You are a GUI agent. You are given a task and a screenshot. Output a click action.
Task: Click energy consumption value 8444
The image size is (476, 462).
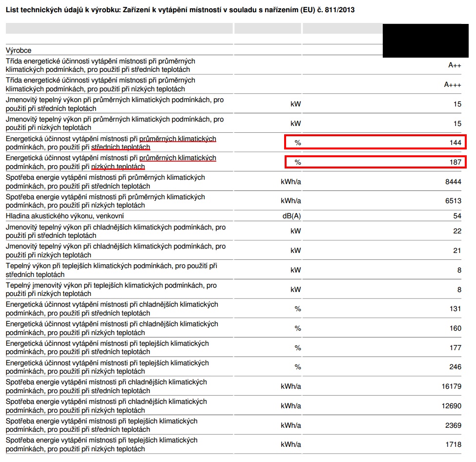click(x=453, y=182)
